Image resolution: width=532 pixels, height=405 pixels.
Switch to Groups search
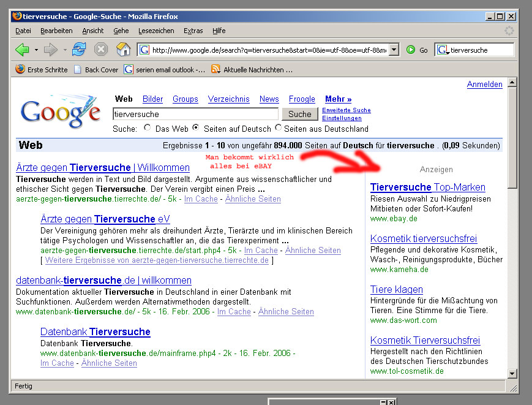185,99
